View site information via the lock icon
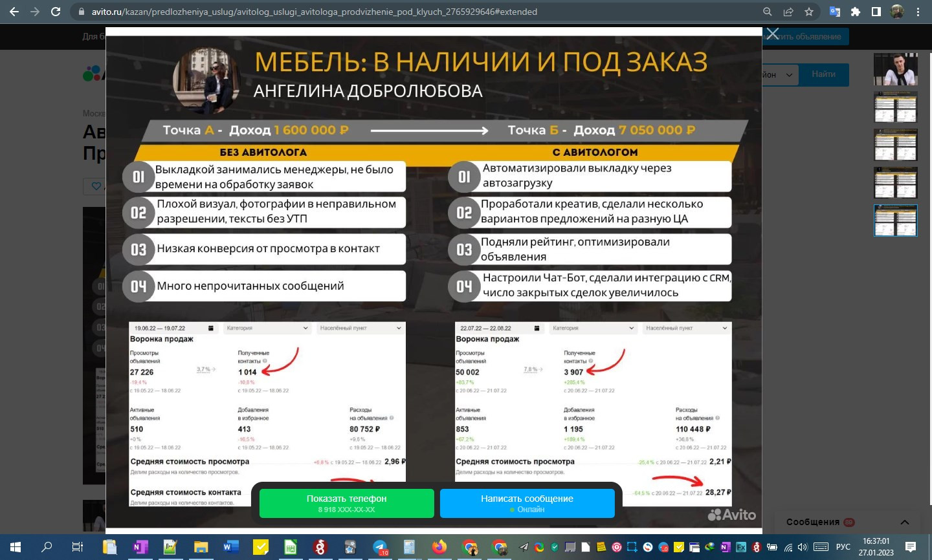This screenshot has width=932, height=560. coord(81,12)
